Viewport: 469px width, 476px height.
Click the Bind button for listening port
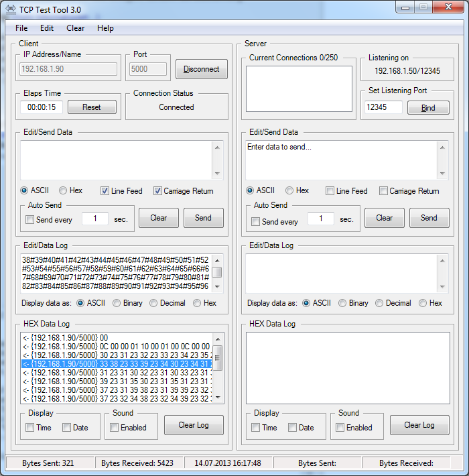[x=428, y=108]
